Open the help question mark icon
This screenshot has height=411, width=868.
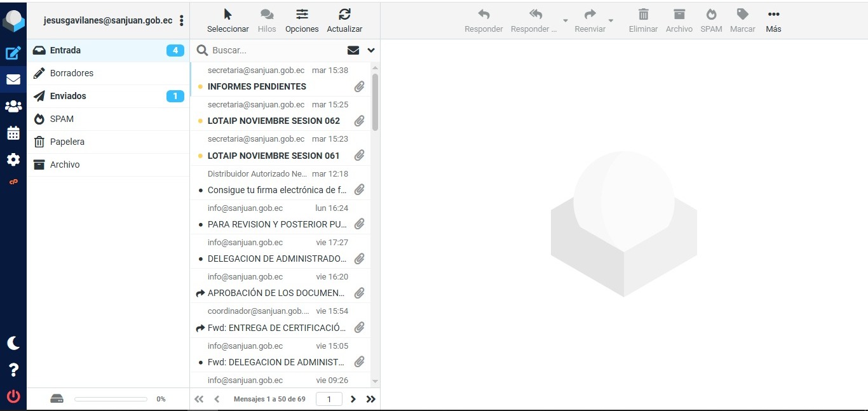coord(13,370)
